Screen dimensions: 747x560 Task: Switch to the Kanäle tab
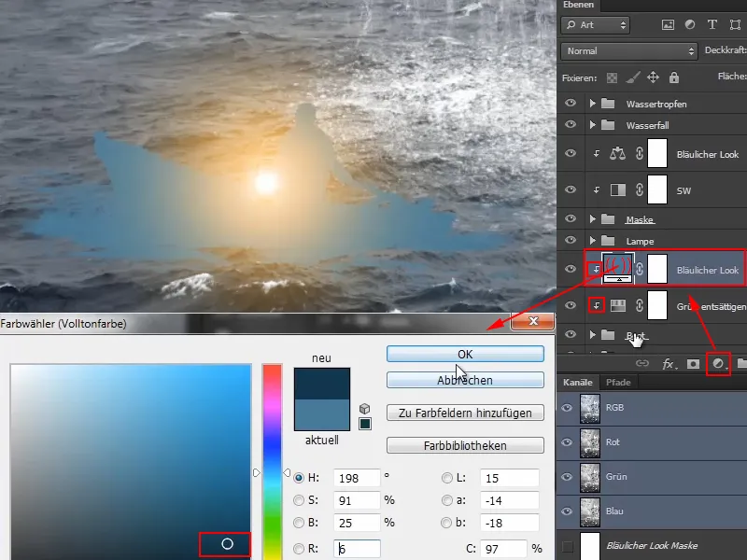click(577, 383)
